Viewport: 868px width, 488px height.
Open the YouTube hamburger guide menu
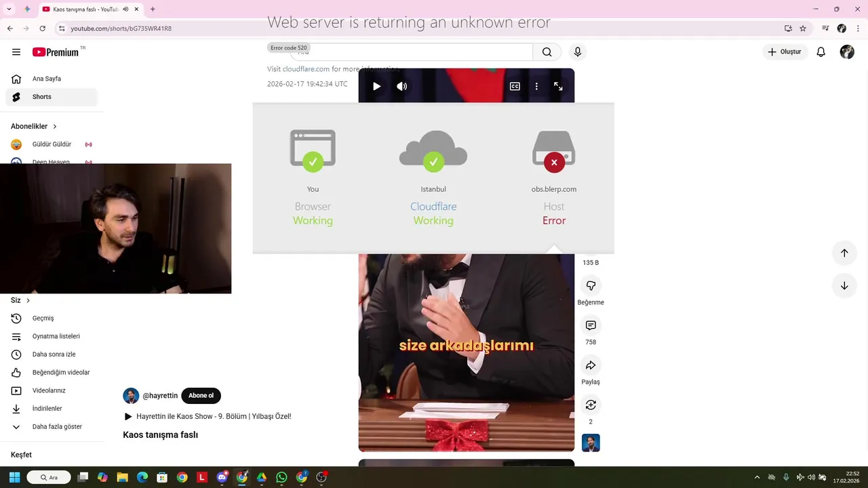coord(16,52)
